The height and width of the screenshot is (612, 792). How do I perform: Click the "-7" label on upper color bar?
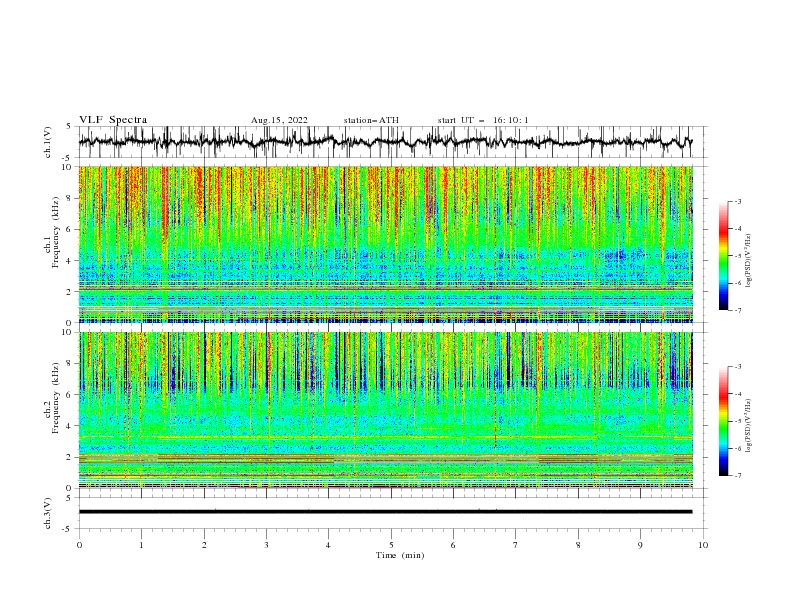(x=737, y=310)
